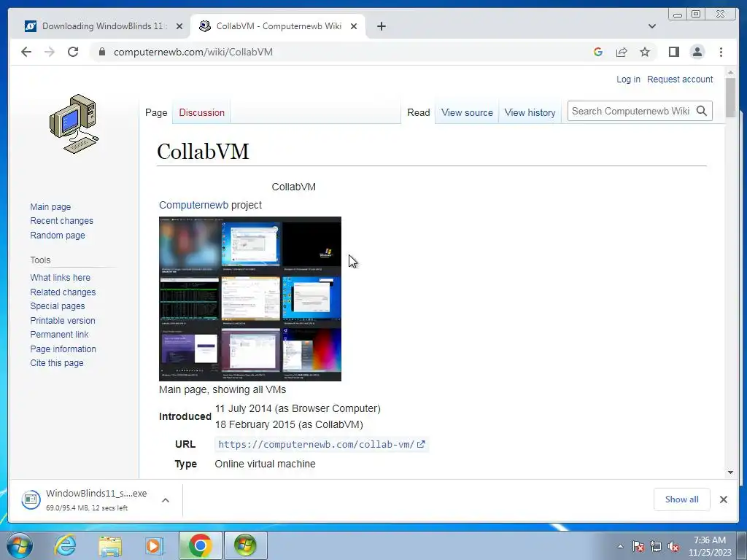
Task: Go to Main page in sidebar
Action: click(x=50, y=206)
